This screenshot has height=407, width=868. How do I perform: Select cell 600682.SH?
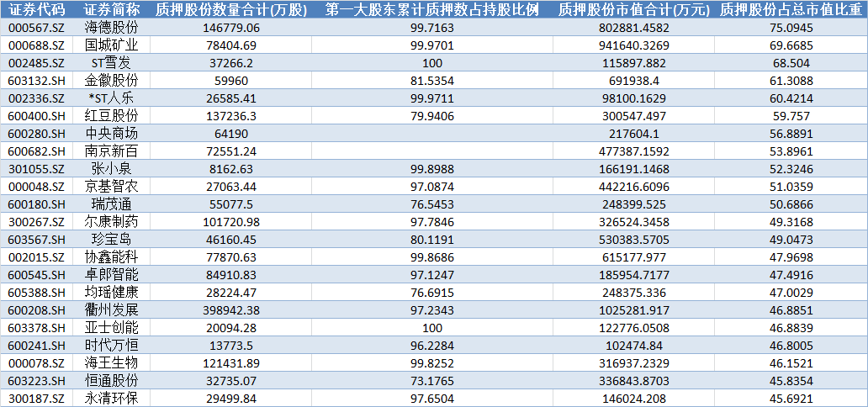click(x=36, y=151)
